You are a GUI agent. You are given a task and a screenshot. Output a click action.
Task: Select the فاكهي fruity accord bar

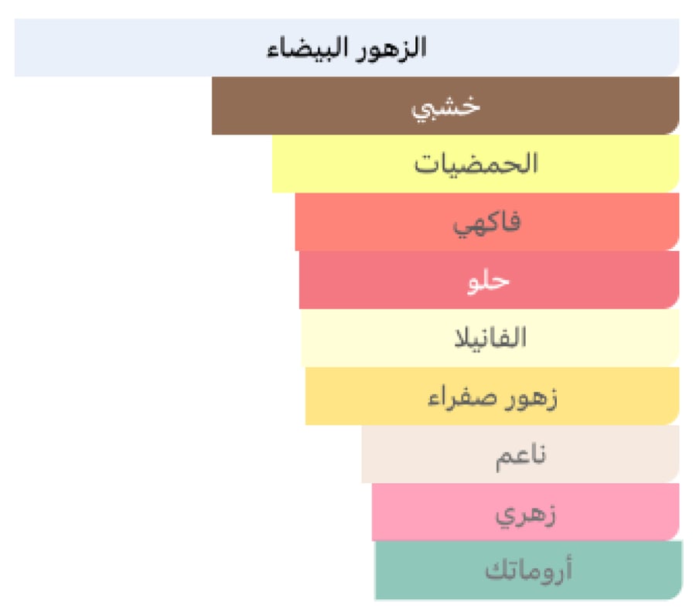coord(487,222)
